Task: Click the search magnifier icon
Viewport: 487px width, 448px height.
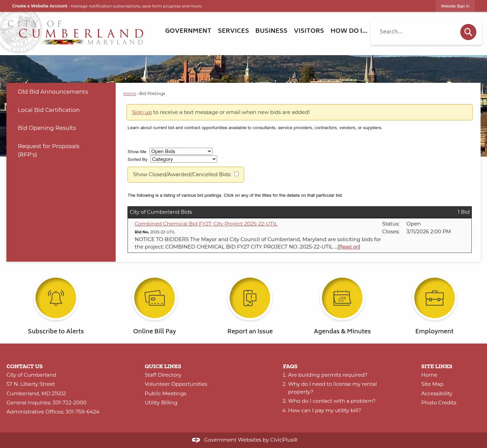Action: [x=468, y=32]
